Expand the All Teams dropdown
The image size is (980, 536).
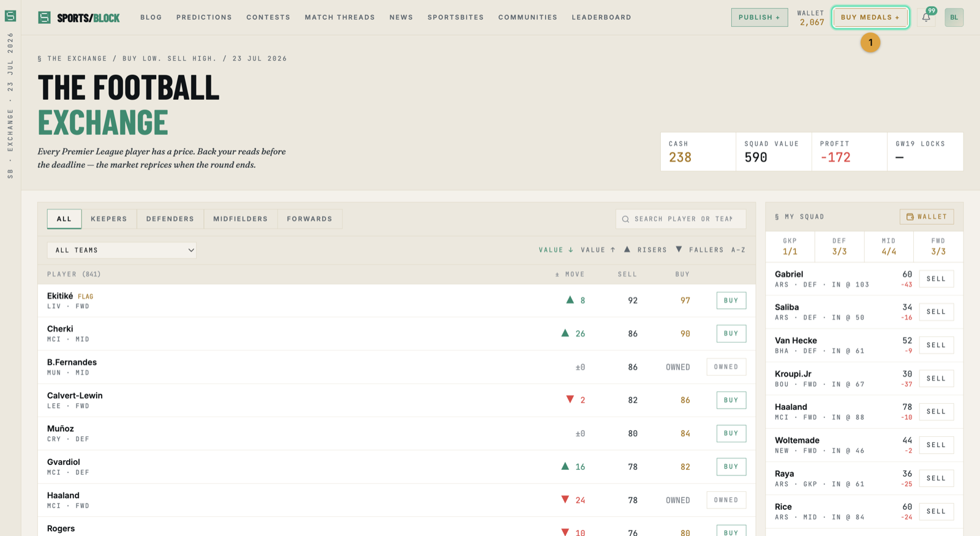click(122, 250)
